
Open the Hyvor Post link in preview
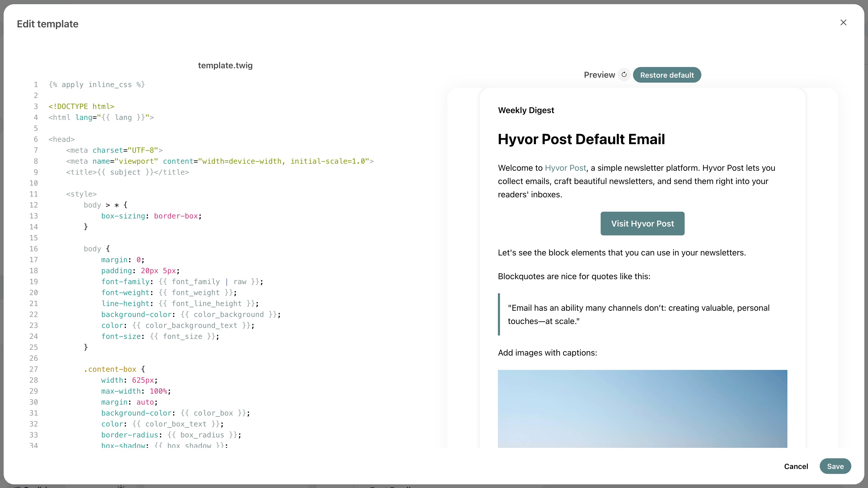pos(565,168)
